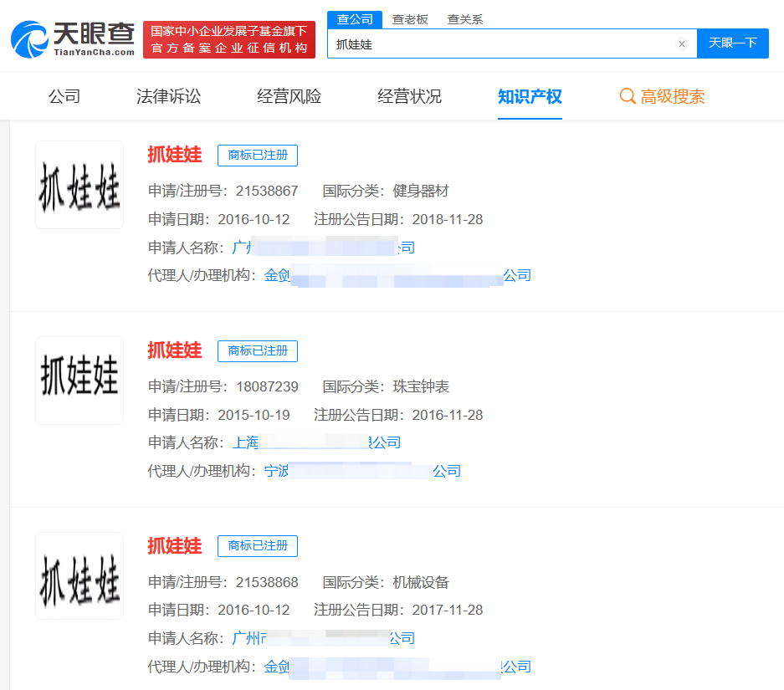Clear the search box using the × icon

click(x=682, y=43)
